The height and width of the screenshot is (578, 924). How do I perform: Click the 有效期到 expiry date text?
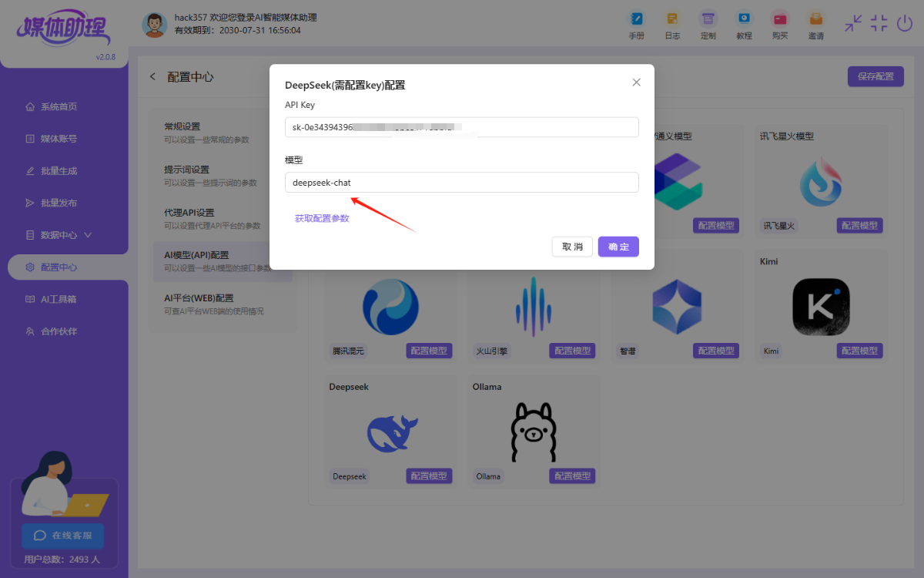238,31
